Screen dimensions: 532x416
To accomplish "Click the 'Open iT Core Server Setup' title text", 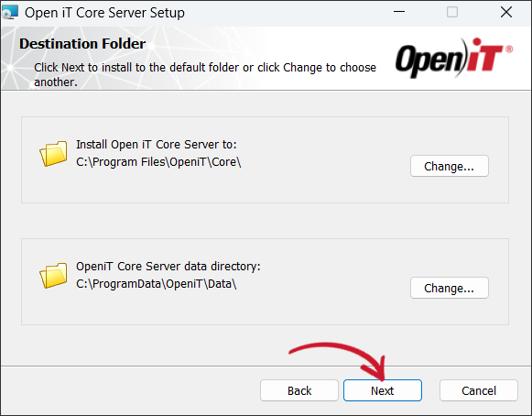I will point(104,13).
